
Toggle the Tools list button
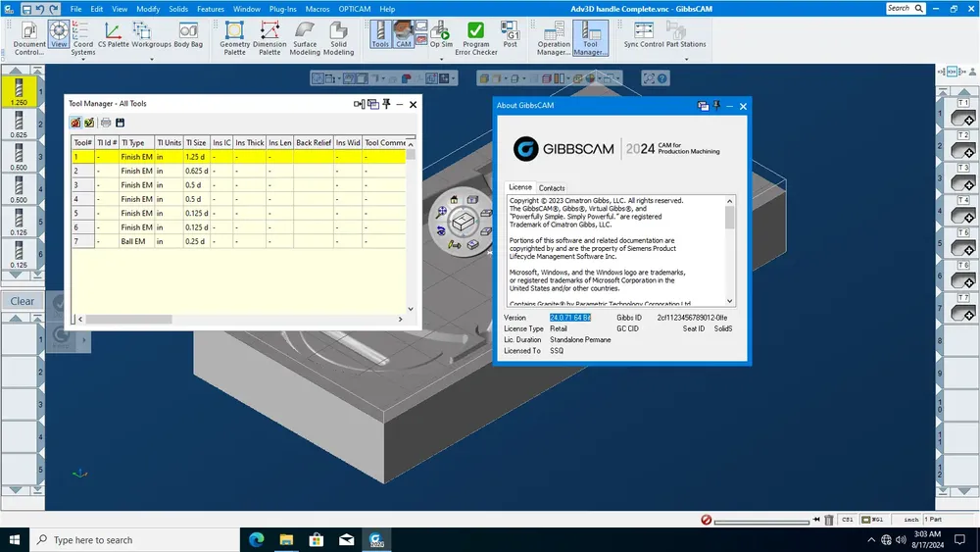pos(380,34)
